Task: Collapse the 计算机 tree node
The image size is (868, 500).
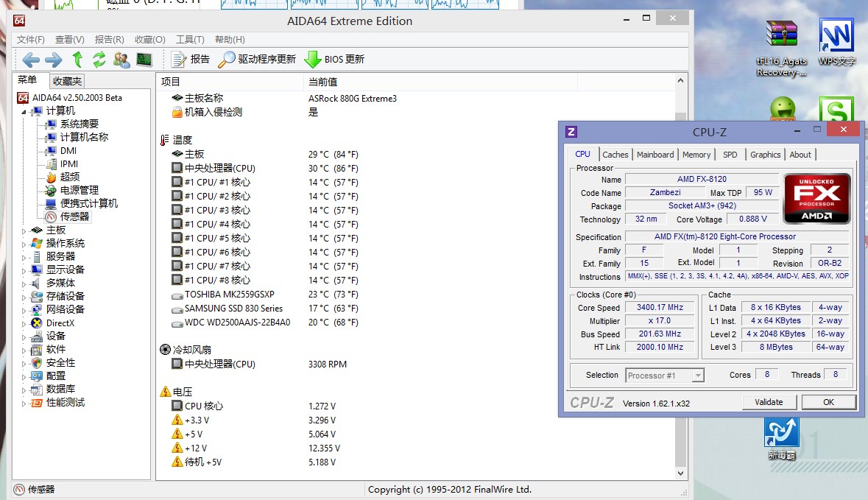Action: click(x=24, y=111)
